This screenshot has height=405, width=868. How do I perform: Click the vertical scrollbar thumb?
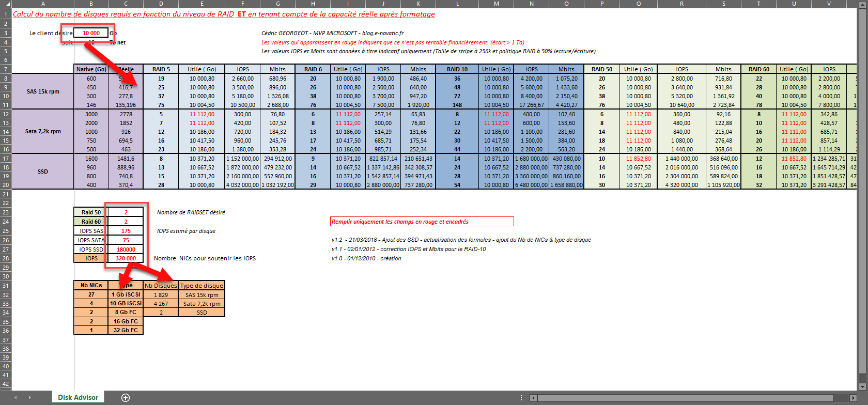(862, 191)
